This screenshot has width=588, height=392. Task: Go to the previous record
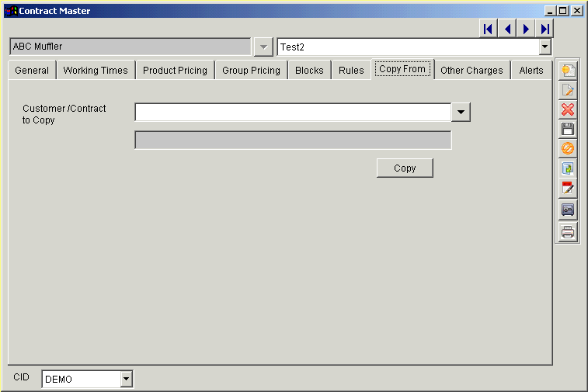click(x=507, y=29)
